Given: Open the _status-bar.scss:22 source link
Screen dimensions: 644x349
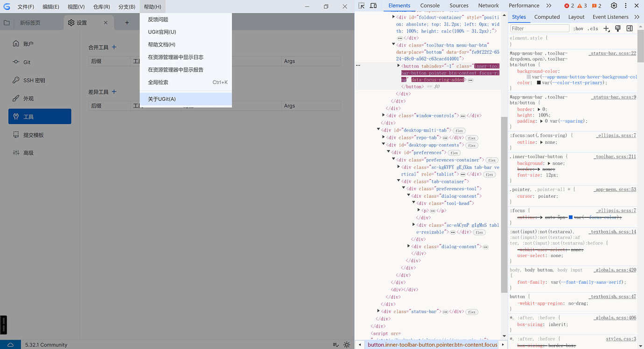Looking at the screenshot, I should pos(612,54).
